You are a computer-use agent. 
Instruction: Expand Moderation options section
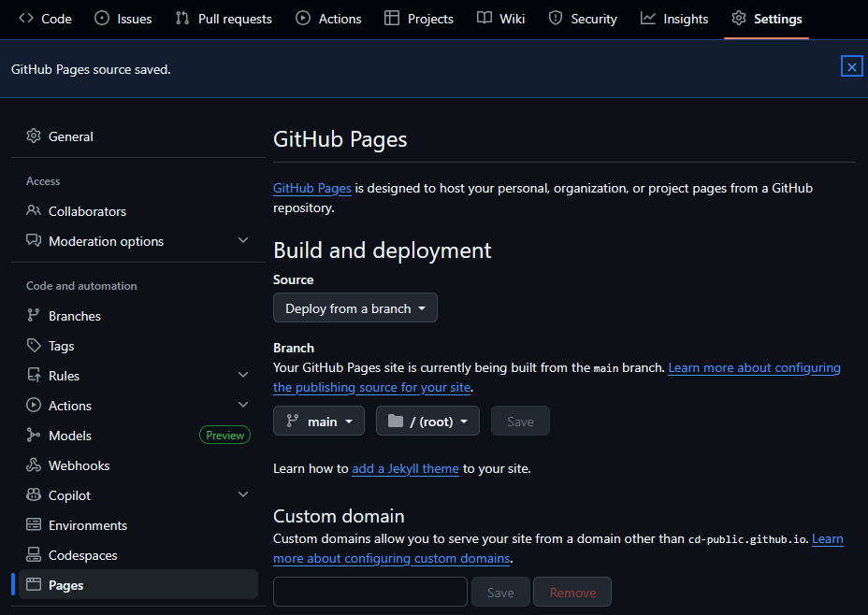(243, 241)
